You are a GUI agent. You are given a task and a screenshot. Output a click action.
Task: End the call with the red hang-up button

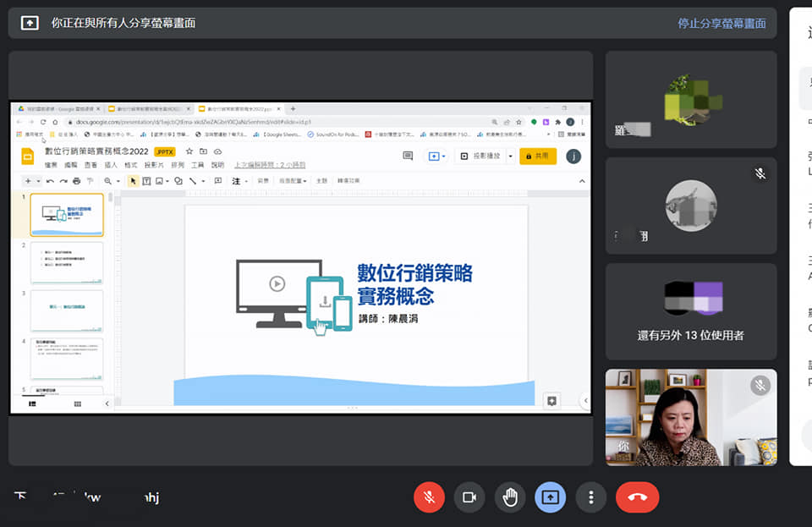pyautogui.click(x=637, y=497)
